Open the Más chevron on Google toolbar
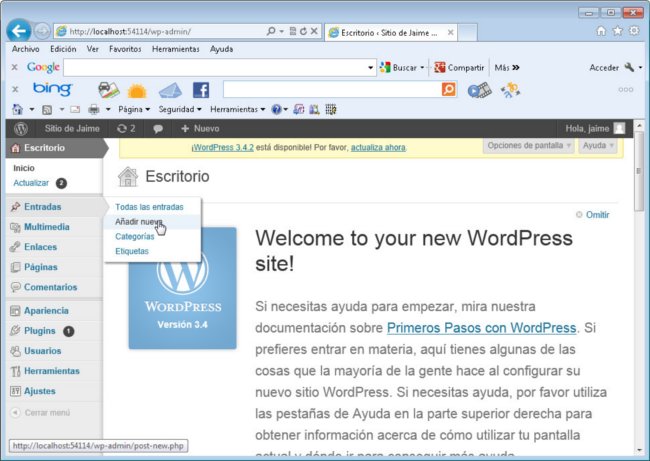 (507, 68)
